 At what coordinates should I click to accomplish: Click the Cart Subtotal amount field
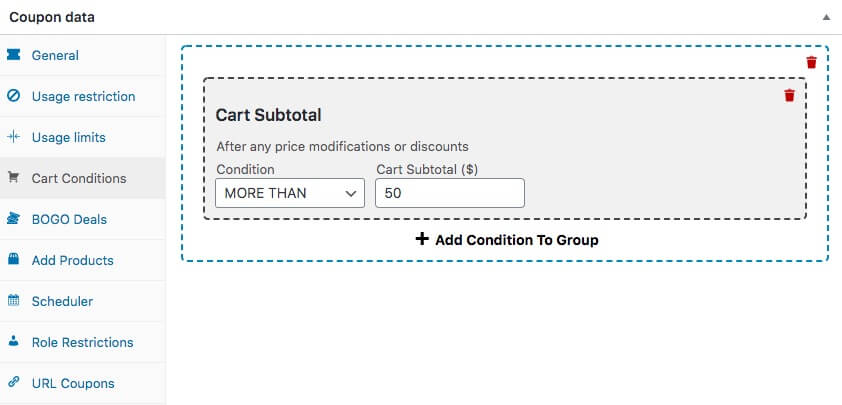(449, 193)
